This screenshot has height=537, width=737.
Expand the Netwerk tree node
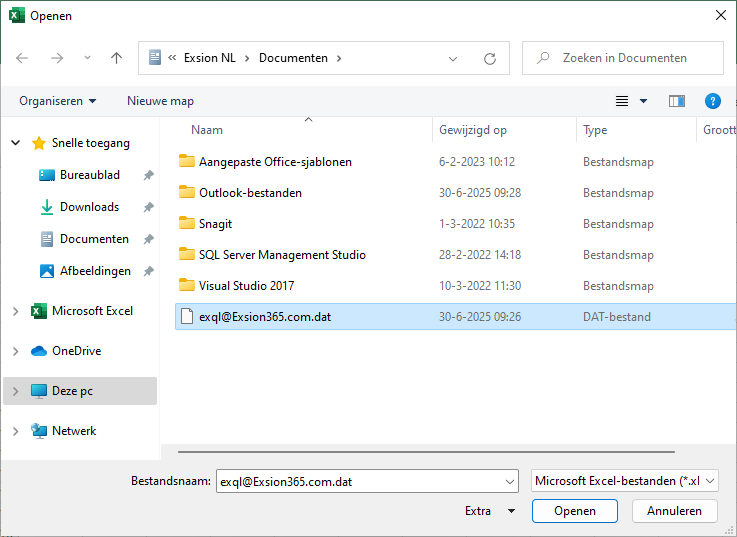click(16, 431)
